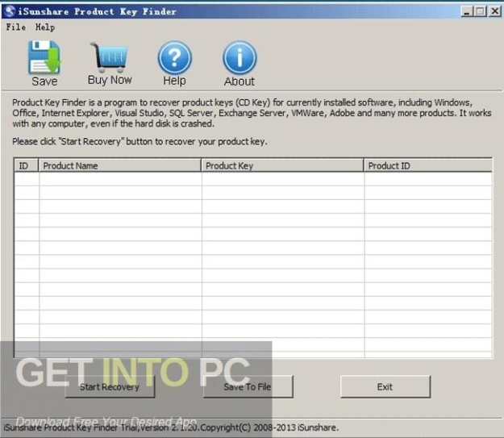Image resolution: width=504 pixels, height=438 pixels.
Task: Minimize the Product Key Finder window
Action: (467, 11)
